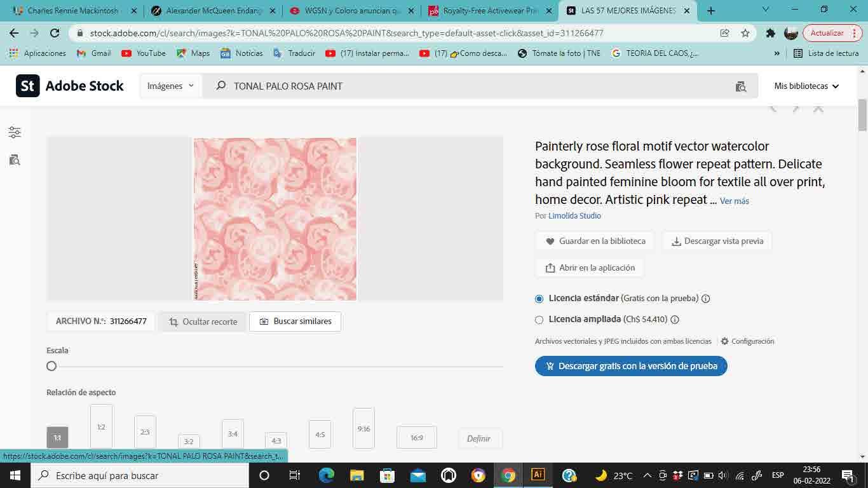Select the Licencia ampliada radio button
The width and height of the screenshot is (868, 488).
(539, 320)
